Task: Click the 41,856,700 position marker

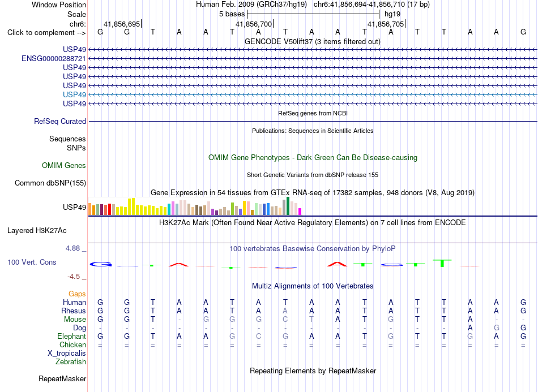Action: tap(254, 24)
